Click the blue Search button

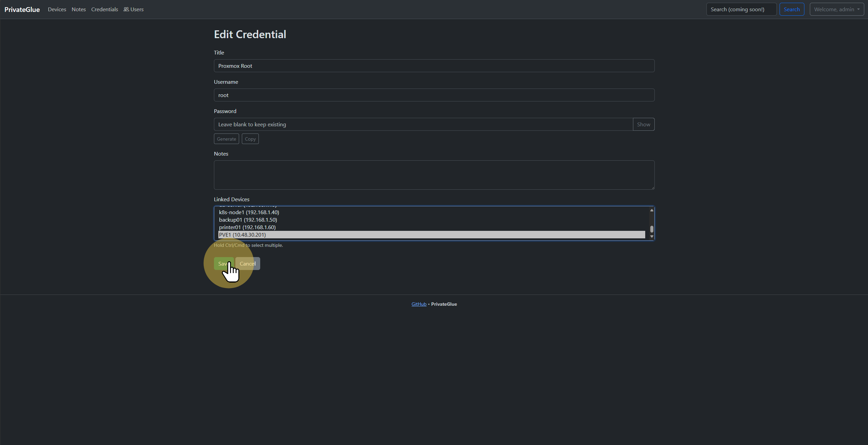pos(791,10)
